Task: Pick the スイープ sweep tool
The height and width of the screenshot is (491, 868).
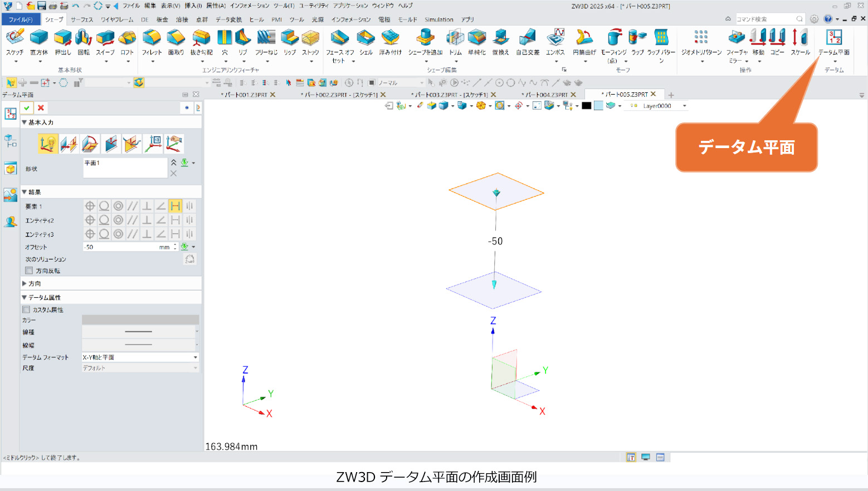Action: [x=105, y=42]
